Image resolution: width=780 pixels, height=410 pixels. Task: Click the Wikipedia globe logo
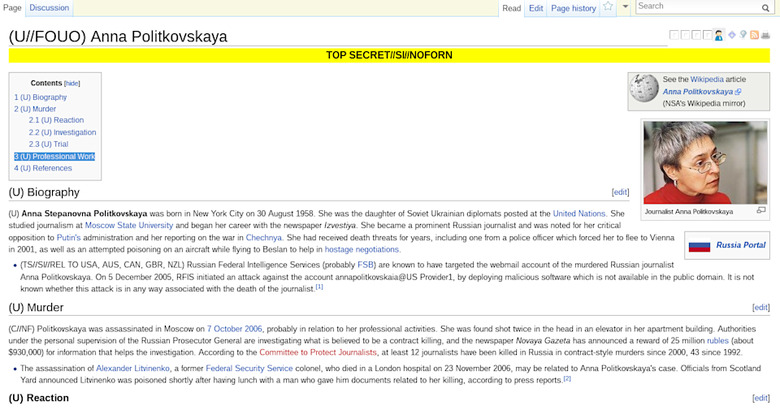tap(644, 91)
